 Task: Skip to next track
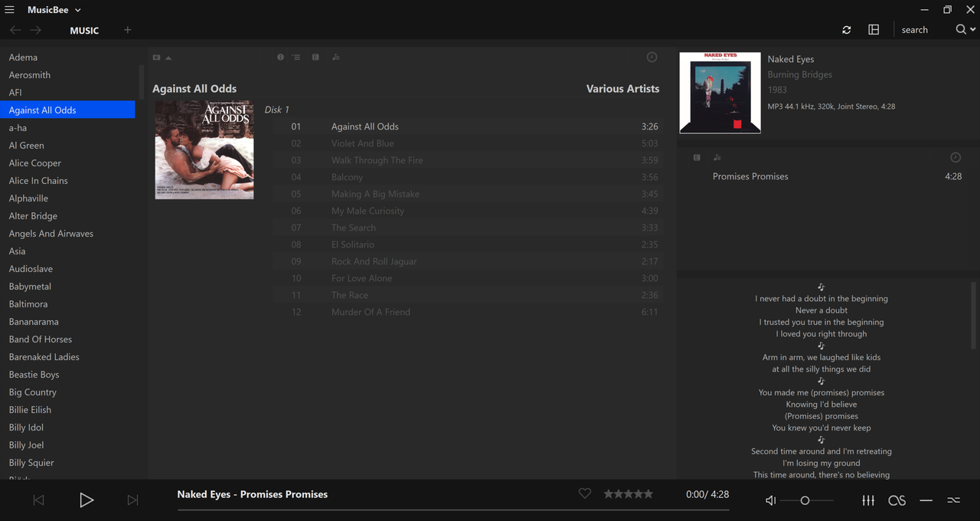coord(132,500)
